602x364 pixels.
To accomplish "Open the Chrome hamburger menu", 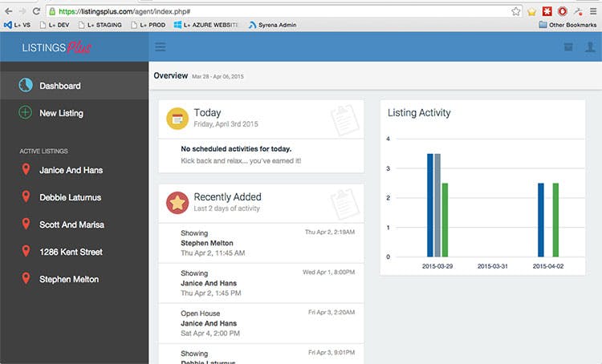I will [x=593, y=11].
